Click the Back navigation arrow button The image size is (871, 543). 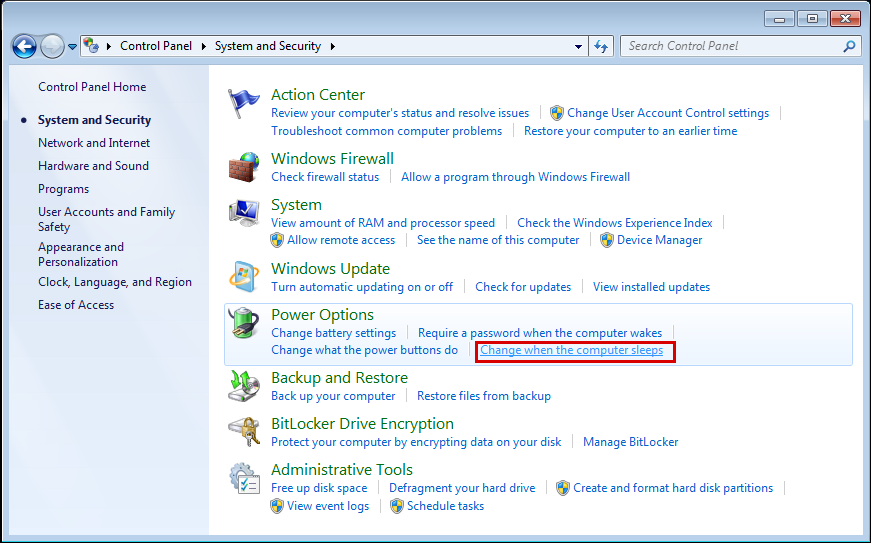[x=25, y=46]
